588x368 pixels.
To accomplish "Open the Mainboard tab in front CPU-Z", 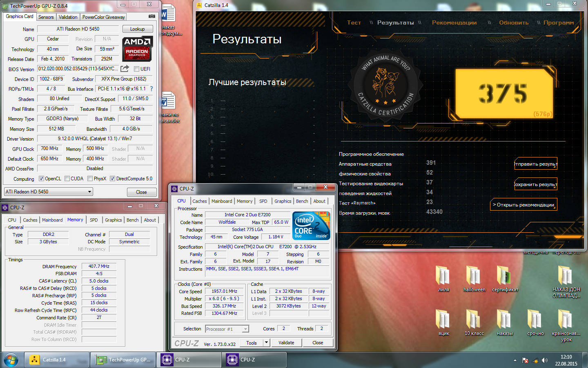I will [222, 201].
